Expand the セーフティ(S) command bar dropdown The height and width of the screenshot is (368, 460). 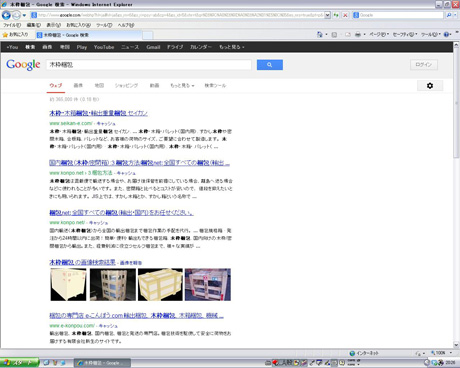[405, 34]
